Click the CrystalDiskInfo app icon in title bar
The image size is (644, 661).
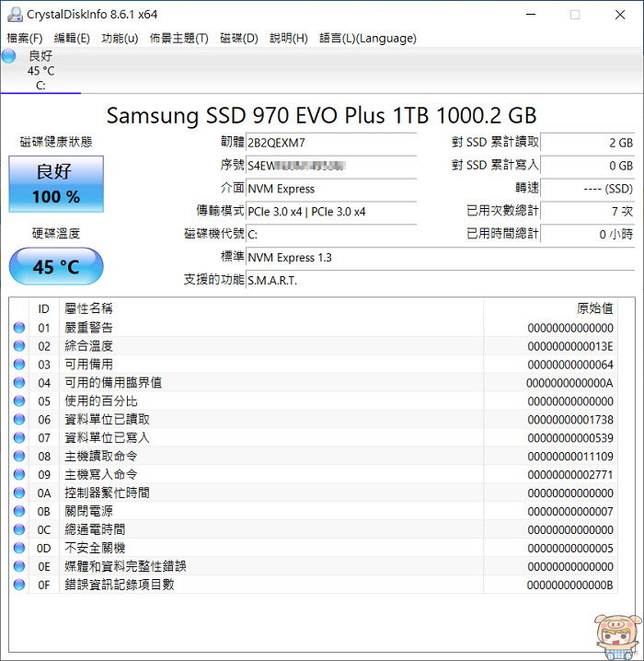[15, 15]
